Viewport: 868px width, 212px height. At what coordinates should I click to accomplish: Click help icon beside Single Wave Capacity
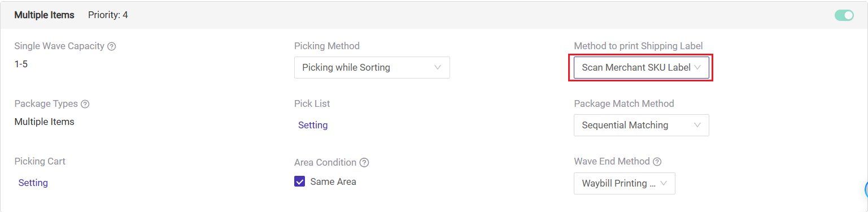pos(112,46)
